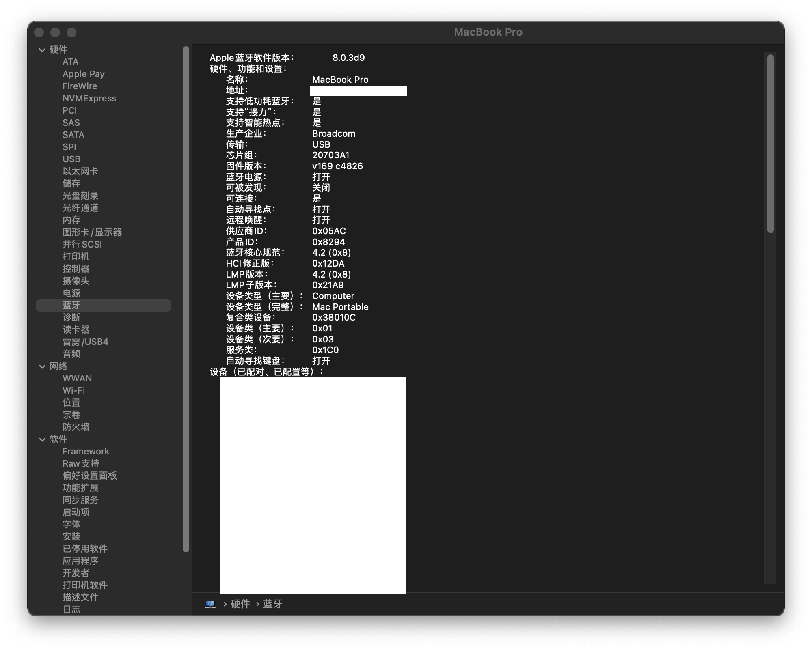Select ATA in the sidebar
This screenshot has width=812, height=650.
(x=71, y=62)
